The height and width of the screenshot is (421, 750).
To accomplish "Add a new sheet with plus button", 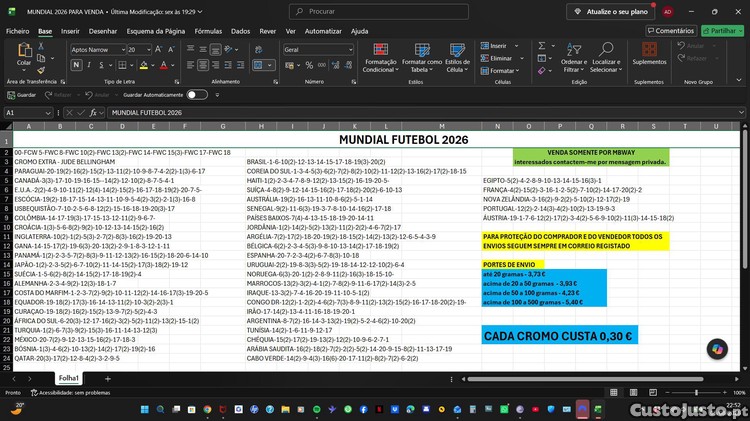I will [x=108, y=378].
